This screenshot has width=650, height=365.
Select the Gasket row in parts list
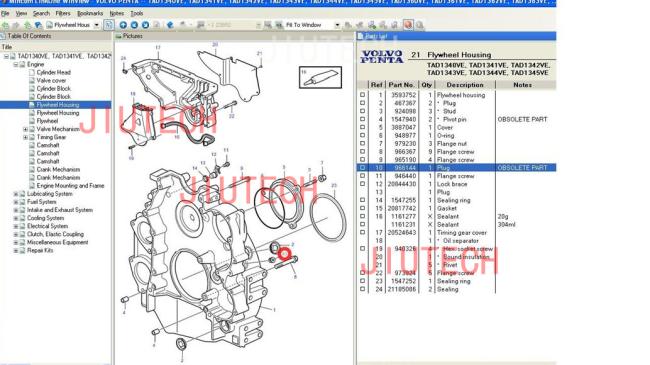pos(456,208)
